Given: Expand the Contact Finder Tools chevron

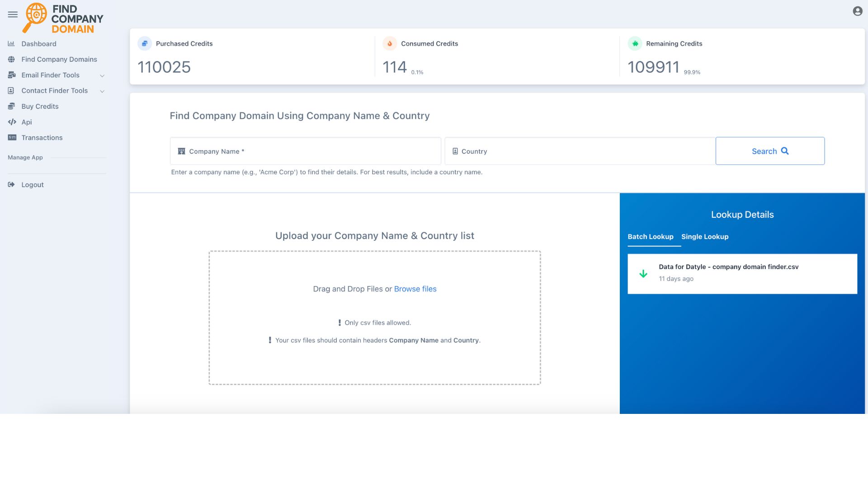Looking at the screenshot, I should click(x=102, y=91).
